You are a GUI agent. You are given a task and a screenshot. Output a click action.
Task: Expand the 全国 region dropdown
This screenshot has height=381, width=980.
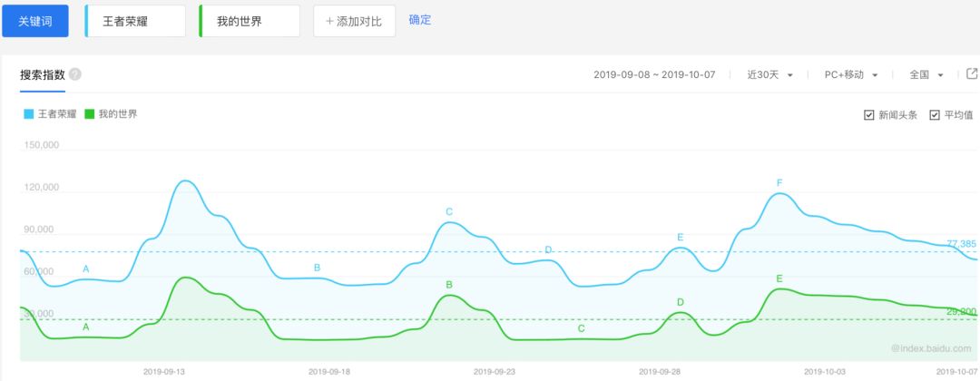(926, 75)
